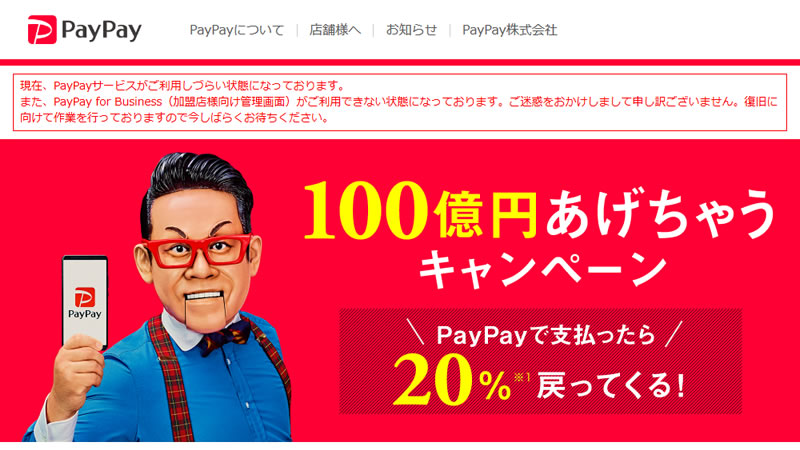Click the white あげちゃう banner text
The width and height of the screenshot is (800, 450).
pos(661,212)
